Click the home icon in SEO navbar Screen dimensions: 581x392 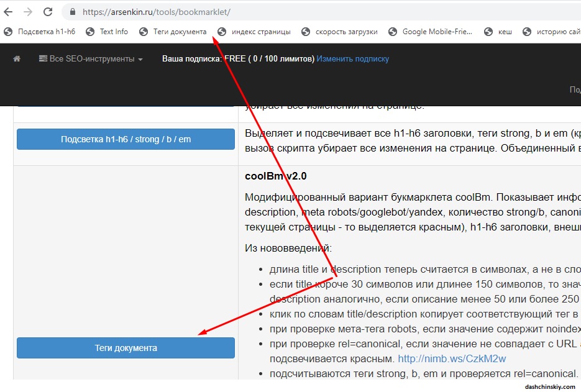pyautogui.click(x=16, y=58)
